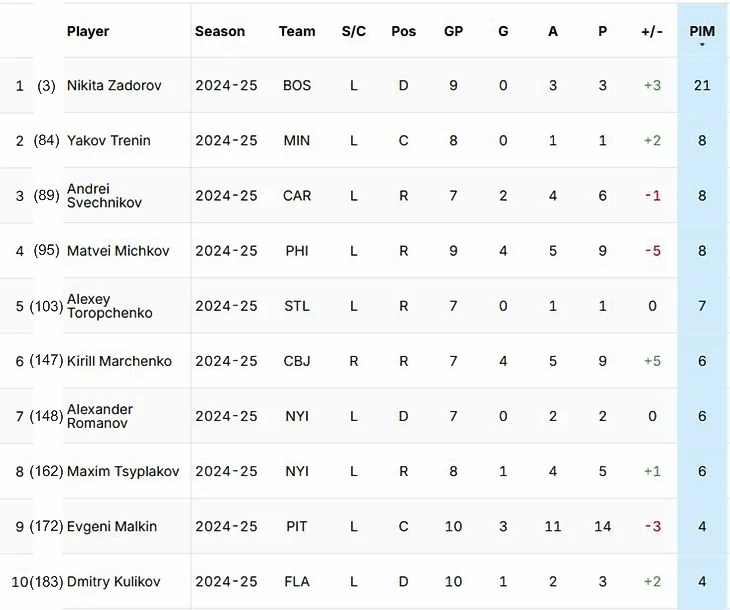This screenshot has height=610, width=730.
Task: Open Evgeni Malkin player profile
Action: point(112,526)
